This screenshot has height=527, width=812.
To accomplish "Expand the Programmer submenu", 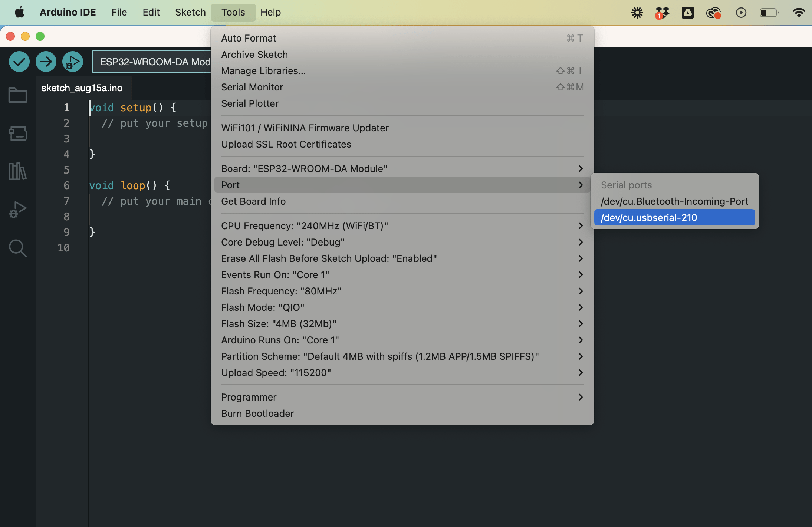I will tap(402, 397).
